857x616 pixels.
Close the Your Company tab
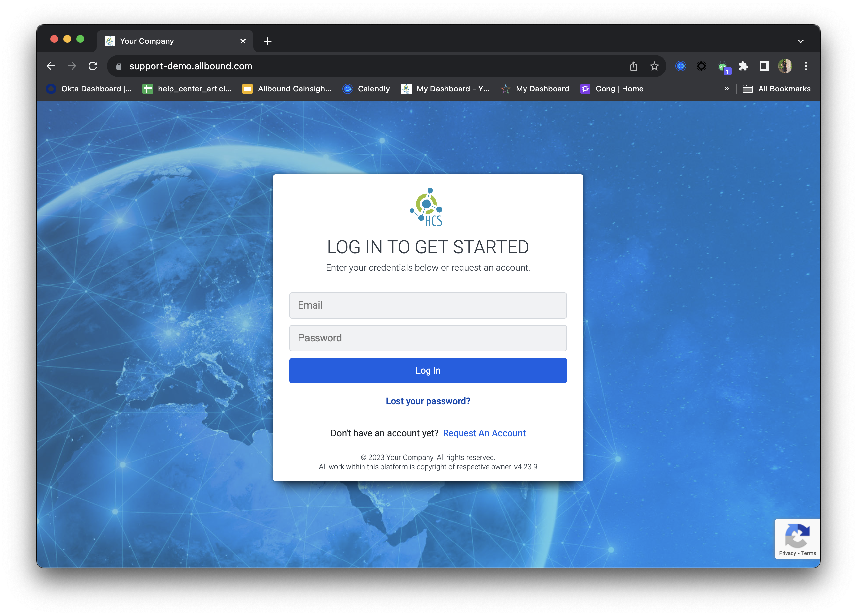coord(243,41)
